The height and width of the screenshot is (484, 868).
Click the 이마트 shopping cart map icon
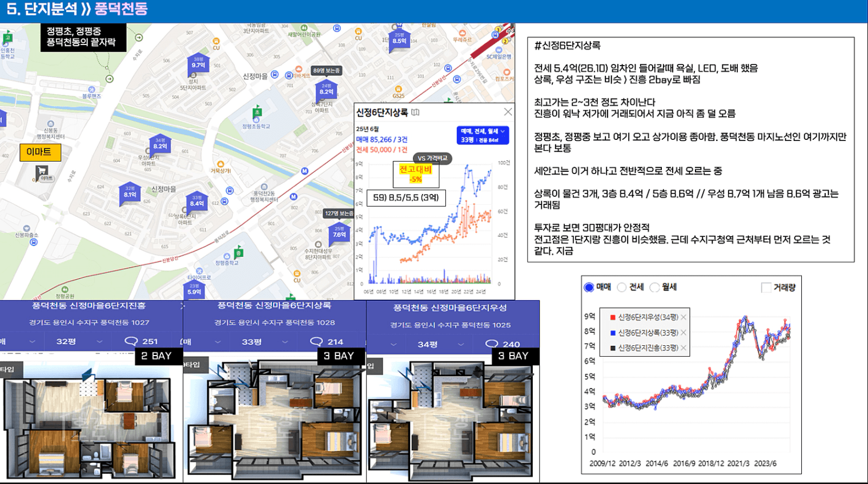click(x=41, y=171)
